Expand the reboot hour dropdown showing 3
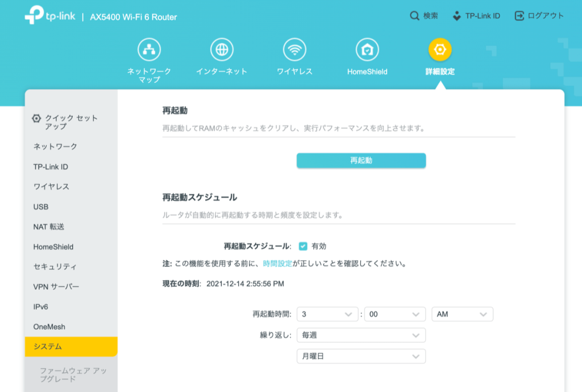Viewport: 582px width, 392px height. [327, 314]
